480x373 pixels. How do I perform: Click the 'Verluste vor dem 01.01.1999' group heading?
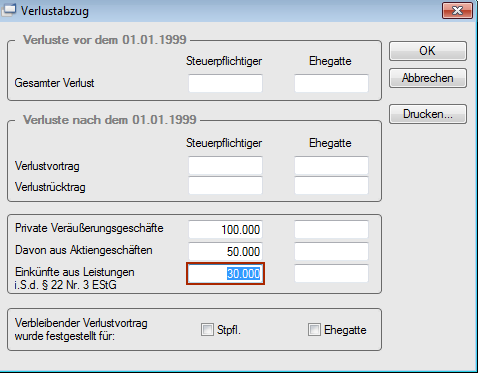(105, 40)
